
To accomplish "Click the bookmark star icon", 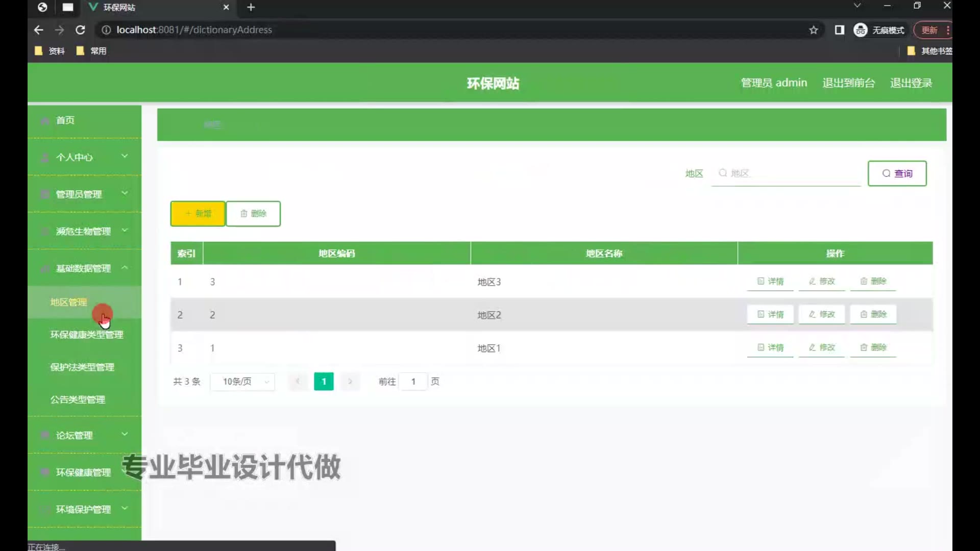I will tap(814, 30).
